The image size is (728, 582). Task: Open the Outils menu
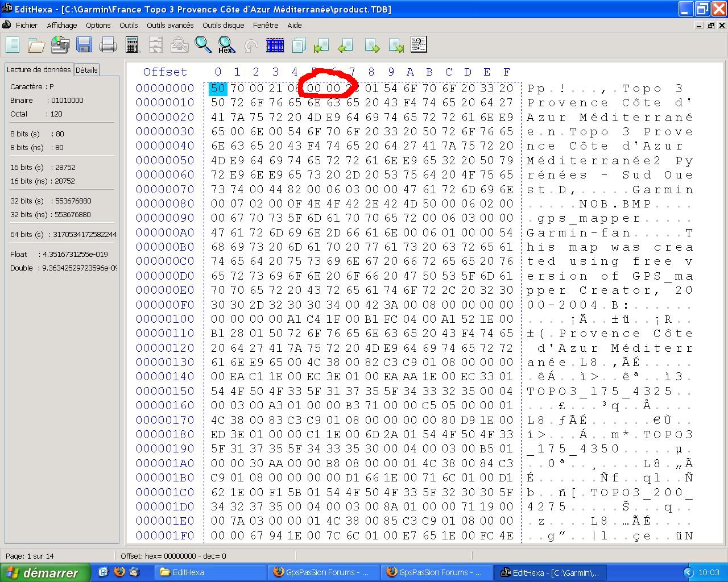pyautogui.click(x=129, y=25)
